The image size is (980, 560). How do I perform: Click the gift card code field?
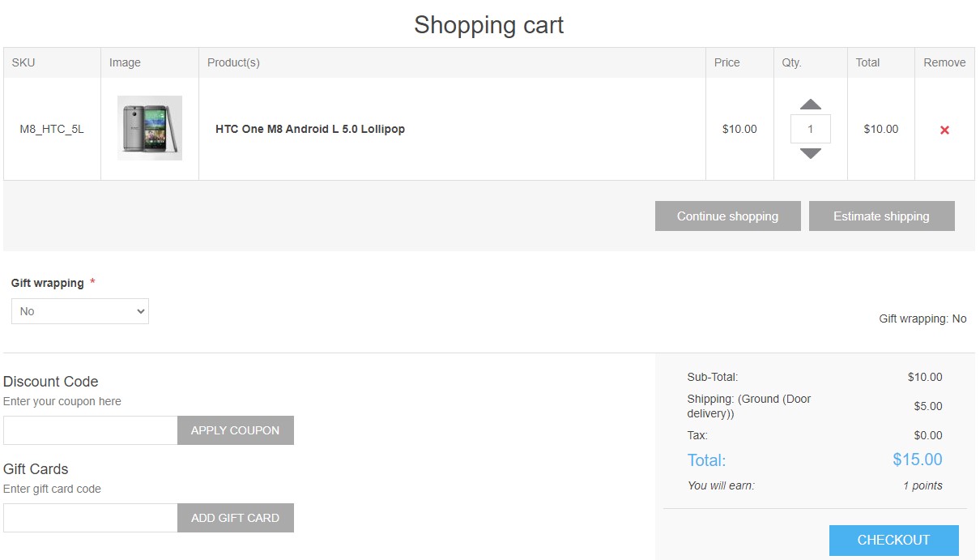tap(91, 518)
